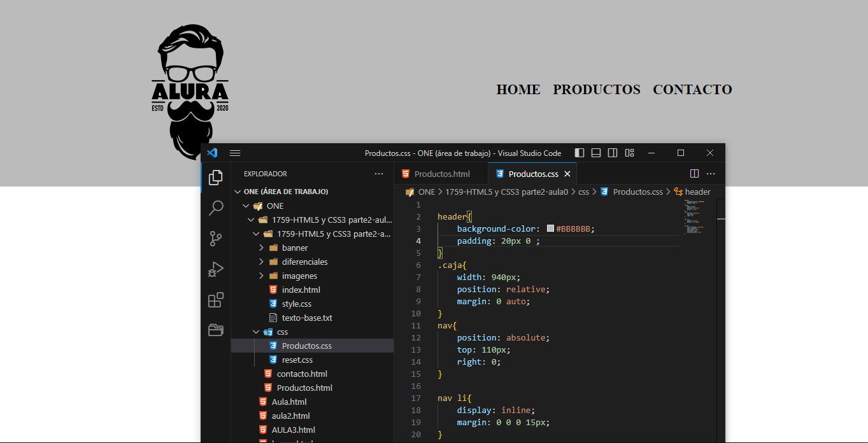Click the Alura barbershop logo image
The image size is (868, 443).
[x=190, y=92]
